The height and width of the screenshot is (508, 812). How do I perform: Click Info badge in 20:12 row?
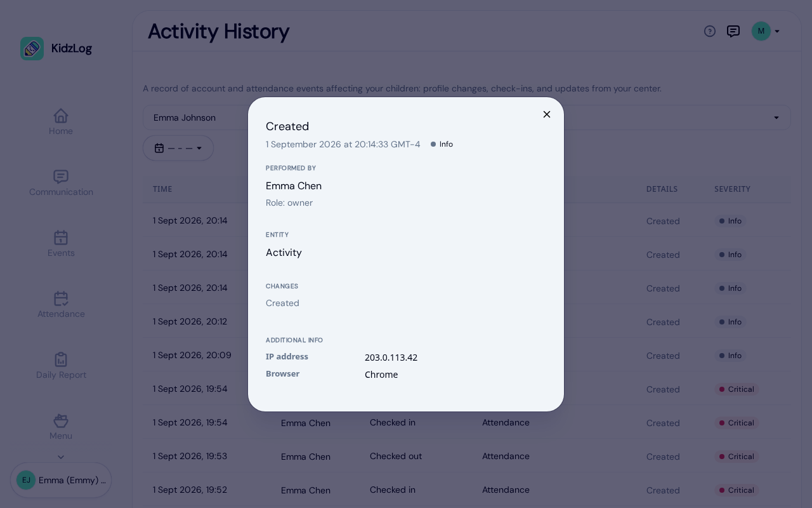pos(730,322)
